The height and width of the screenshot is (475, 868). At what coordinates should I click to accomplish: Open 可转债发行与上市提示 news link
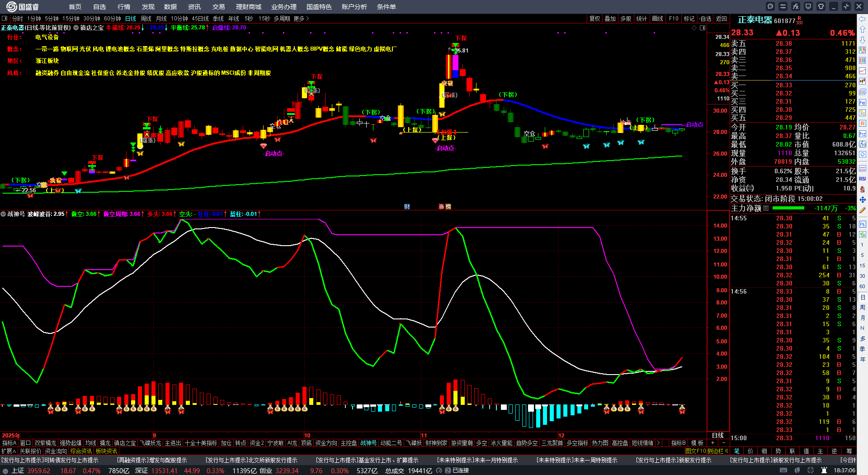click(x=50, y=460)
